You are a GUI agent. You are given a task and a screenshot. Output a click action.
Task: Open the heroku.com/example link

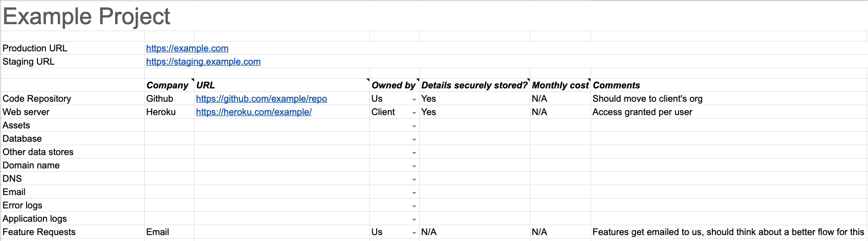[x=254, y=112]
